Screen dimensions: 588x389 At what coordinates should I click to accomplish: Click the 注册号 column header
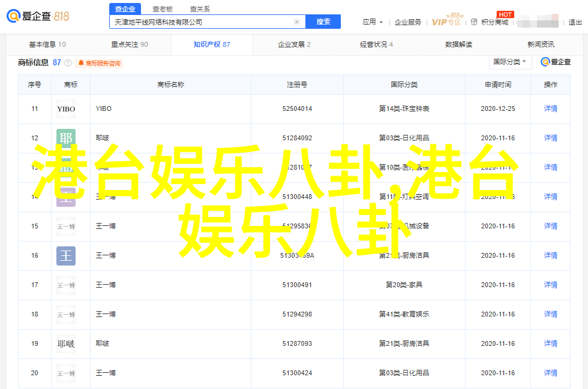tap(297, 85)
